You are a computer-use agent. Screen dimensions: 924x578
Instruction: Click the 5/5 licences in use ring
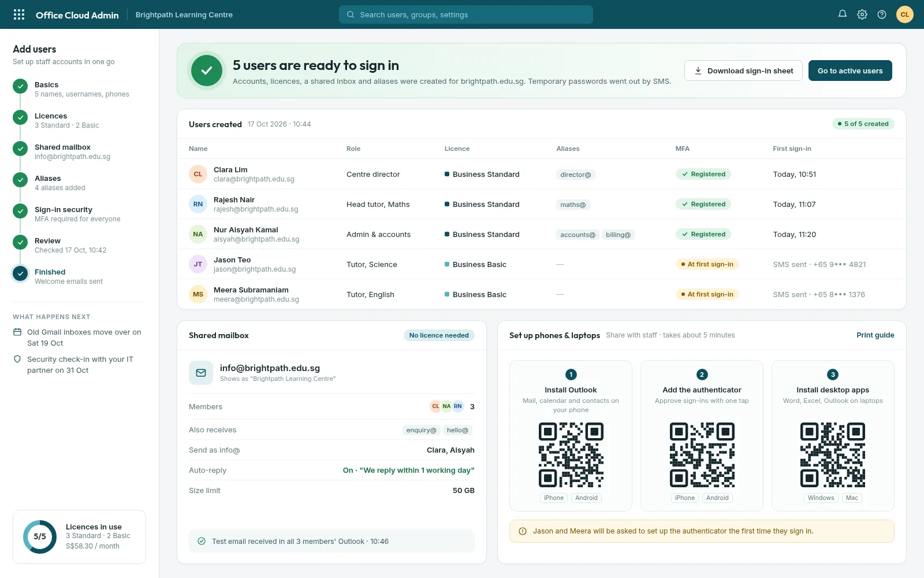click(x=40, y=536)
